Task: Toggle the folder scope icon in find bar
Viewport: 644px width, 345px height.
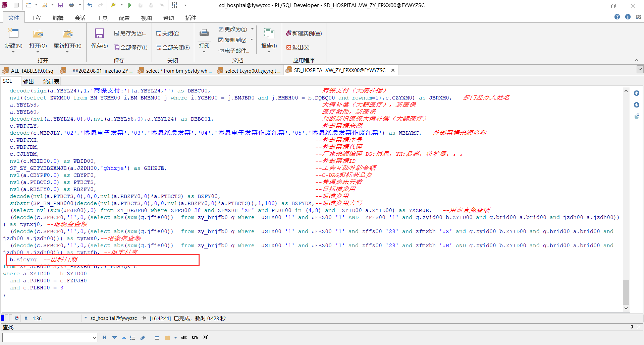Action: click(167, 338)
